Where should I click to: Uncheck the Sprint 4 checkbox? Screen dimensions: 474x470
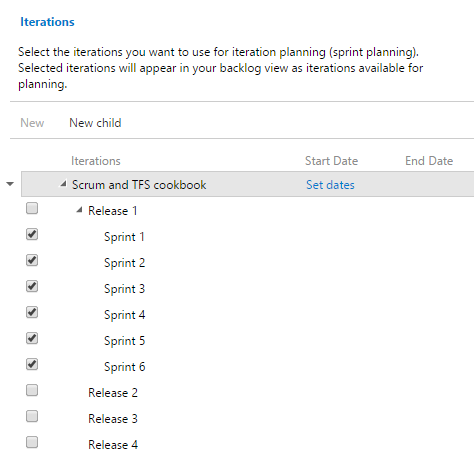(32, 312)
